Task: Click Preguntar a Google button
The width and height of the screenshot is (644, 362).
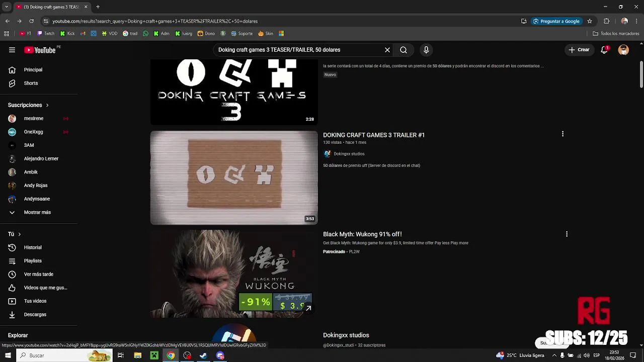Action: [x=556, y=21]
